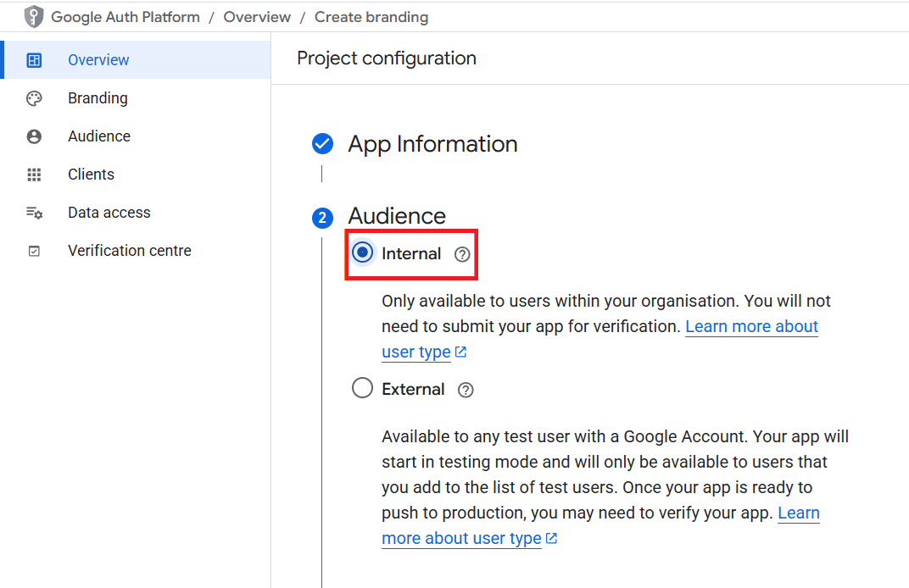Click the Overview breadcrumb link
The height and width of the screenshot is (588, 909).
(x=257, y=18)
